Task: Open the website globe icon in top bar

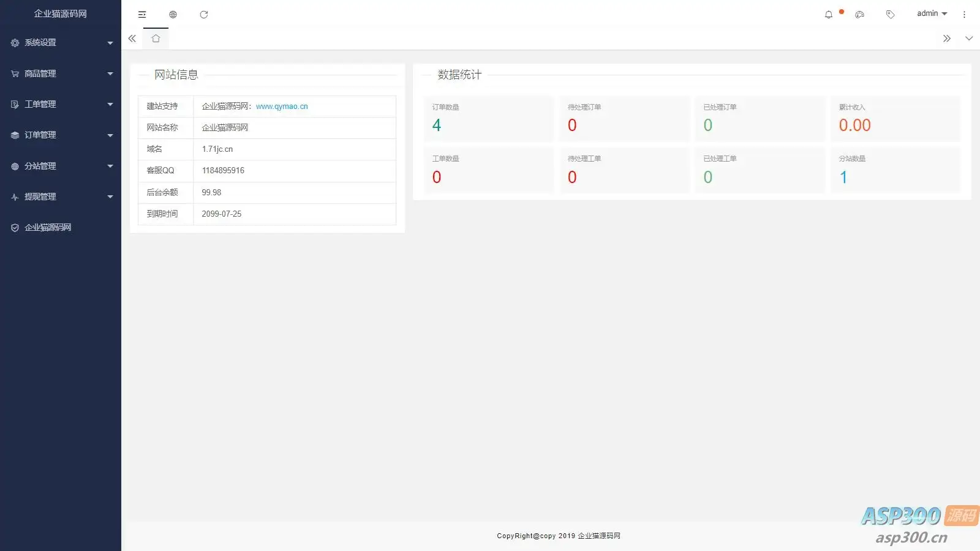Action: pyautogui.click(x=173, y=14)
